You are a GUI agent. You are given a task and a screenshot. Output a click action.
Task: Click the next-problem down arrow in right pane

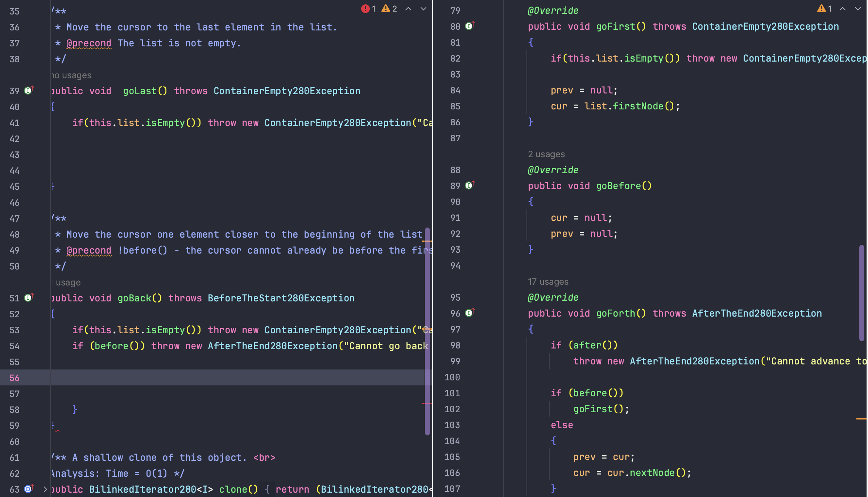click(857, 8)
